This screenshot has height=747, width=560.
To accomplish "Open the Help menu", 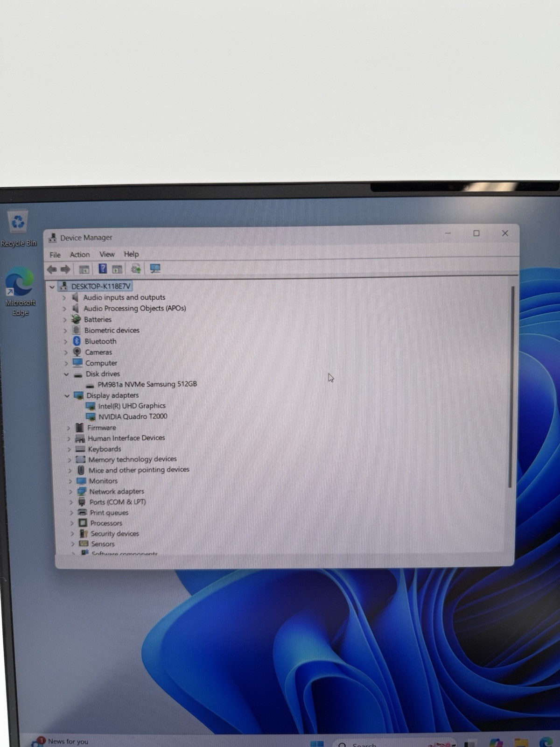I will (131, 254).
